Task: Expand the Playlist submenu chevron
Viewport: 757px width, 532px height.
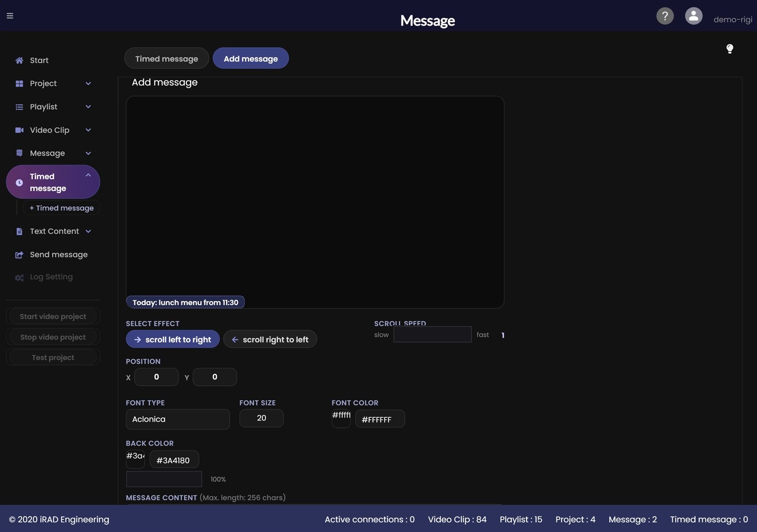Action: click(88, 107)
